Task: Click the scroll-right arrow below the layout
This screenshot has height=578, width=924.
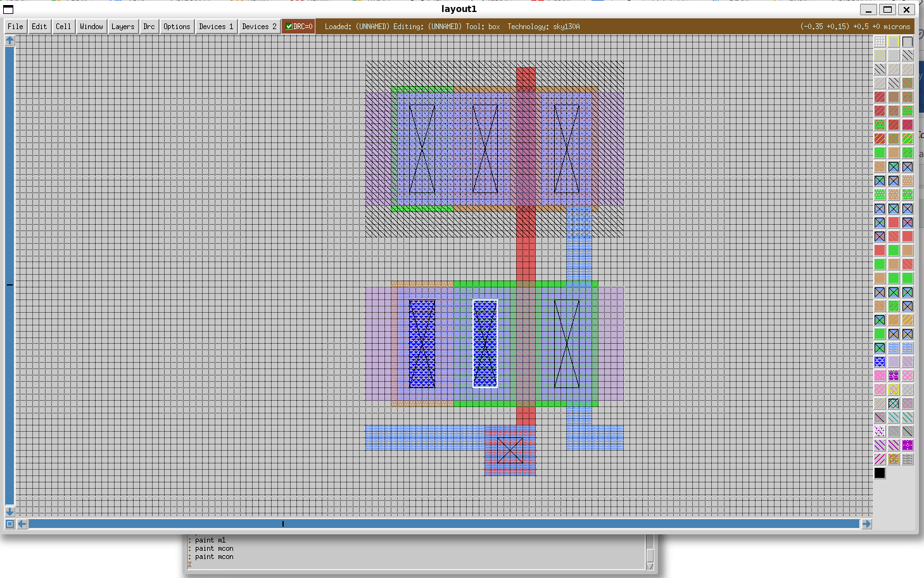Action: pos(866,524)
